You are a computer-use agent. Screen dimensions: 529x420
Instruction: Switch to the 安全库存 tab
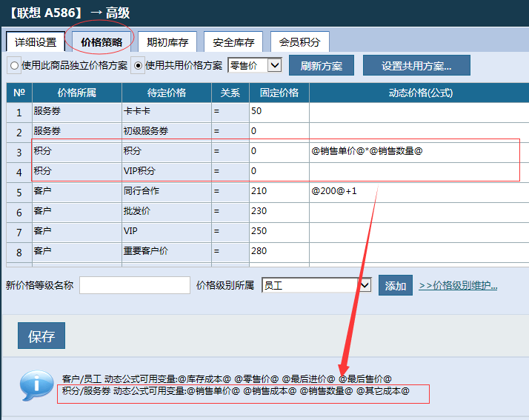[x=233, y=41]
